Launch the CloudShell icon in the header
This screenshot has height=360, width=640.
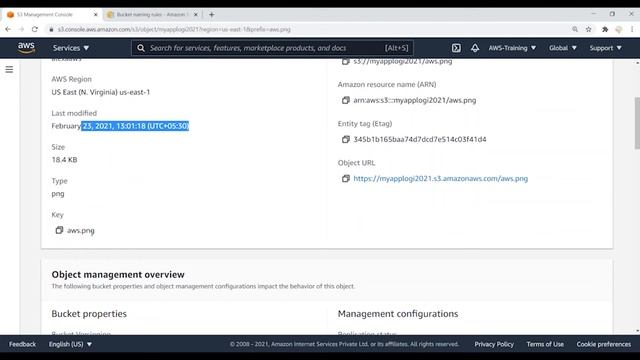coord(456,48)
